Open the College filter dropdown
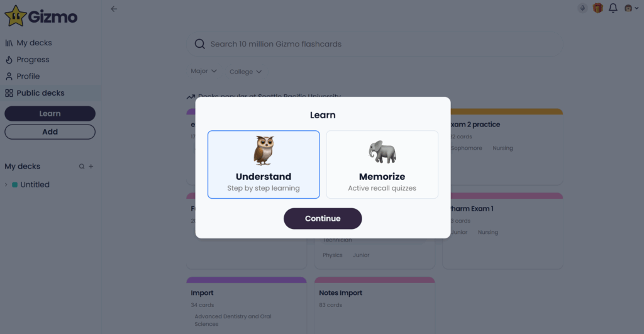This screenshot has height=334, width=644. coord(245,72)
